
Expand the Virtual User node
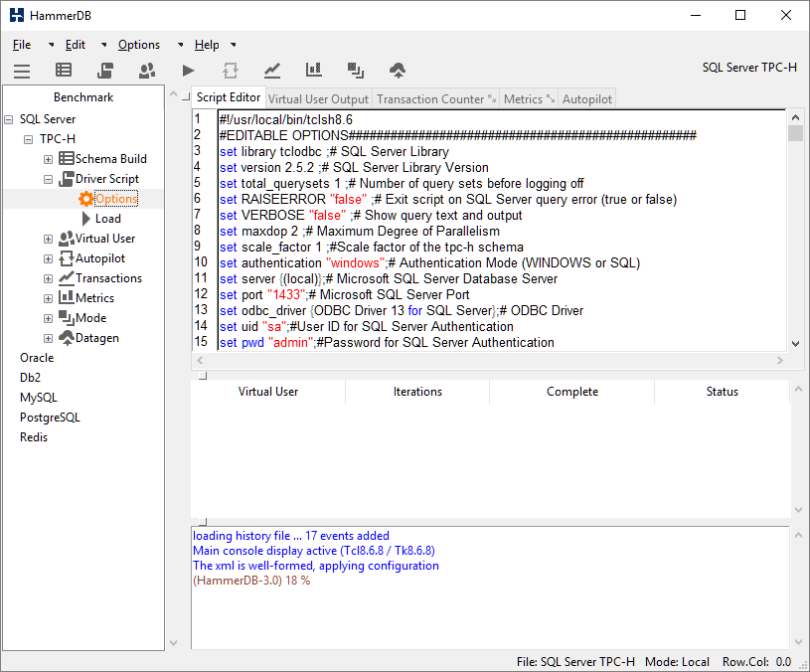[48, 239]
